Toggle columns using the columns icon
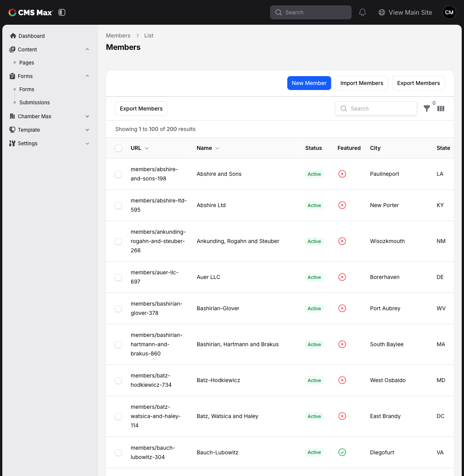 441,109
